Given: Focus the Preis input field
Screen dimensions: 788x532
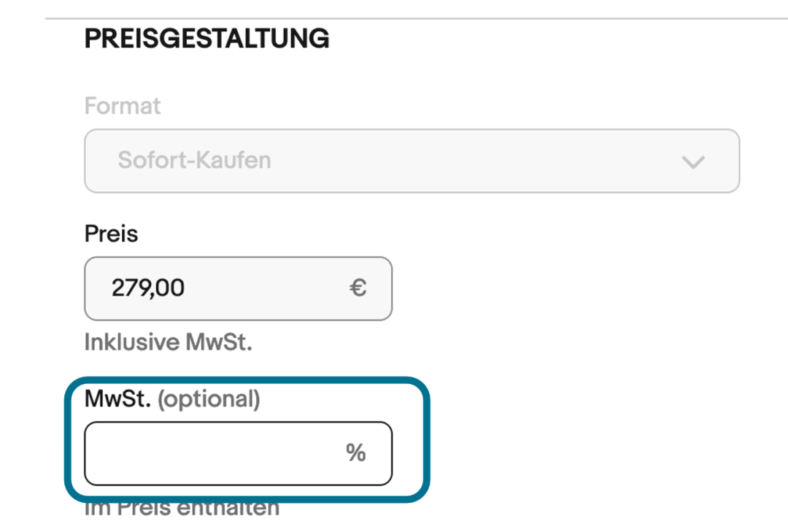Looking at the screenshot, I should tap(238, 288).
